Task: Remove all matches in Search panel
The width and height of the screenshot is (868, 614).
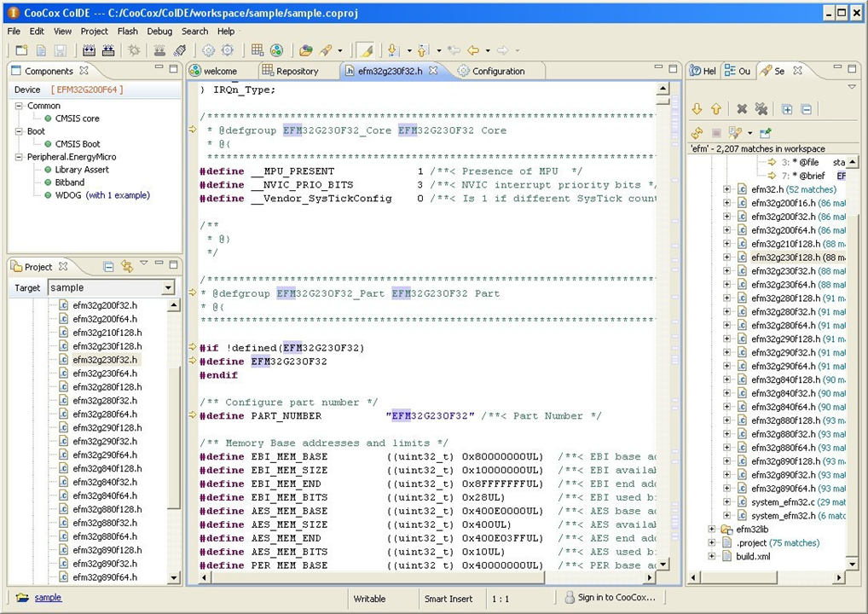Action: tap(761, 109)
